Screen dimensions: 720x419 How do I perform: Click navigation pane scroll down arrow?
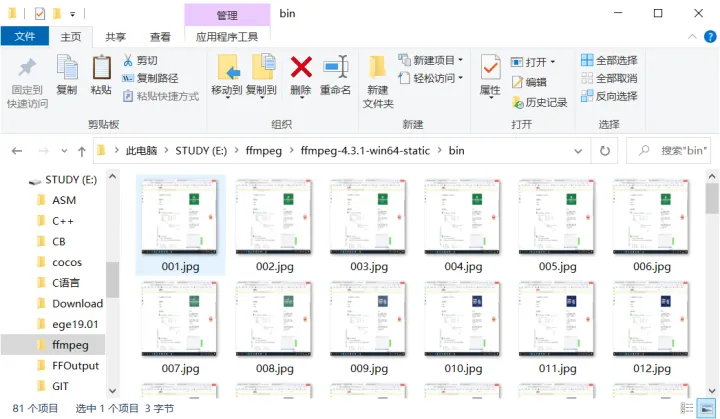[x=112, y=391]
